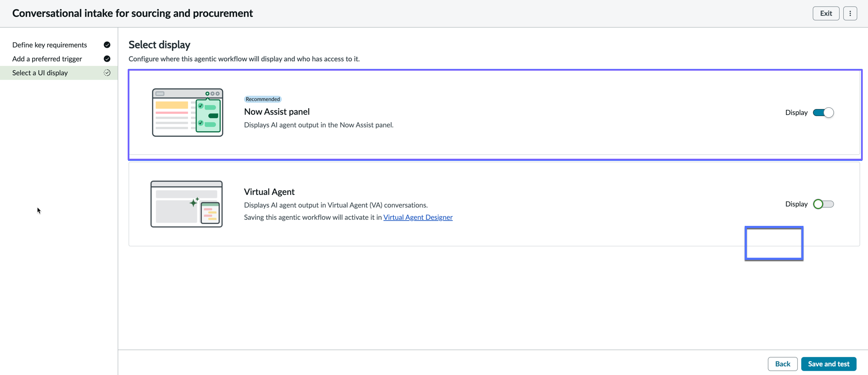Open the Virtual Agent Designer link
868x375 pixels.
418,217
